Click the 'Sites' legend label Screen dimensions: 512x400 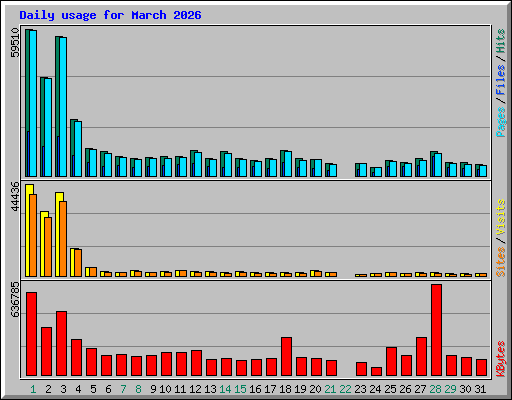point(501,262)
